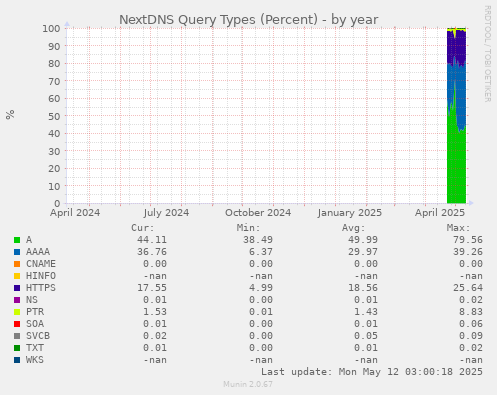Click the A minimum value 38.49
497x395 pixels.
(x=258, y=240)
